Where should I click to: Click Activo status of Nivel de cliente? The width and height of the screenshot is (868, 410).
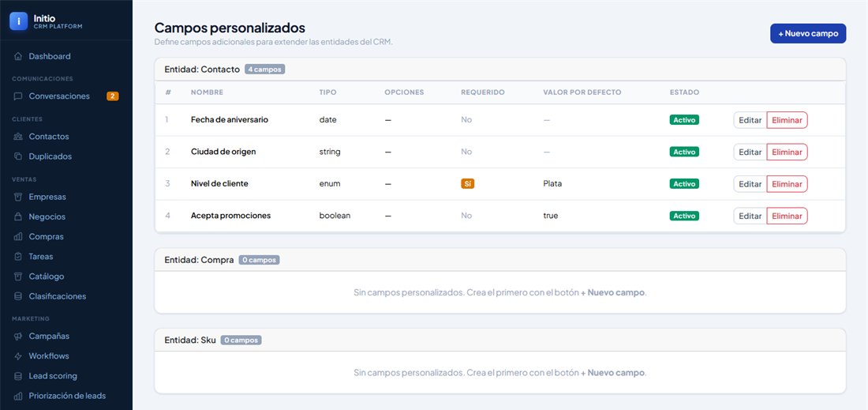[x=684, y=184]
